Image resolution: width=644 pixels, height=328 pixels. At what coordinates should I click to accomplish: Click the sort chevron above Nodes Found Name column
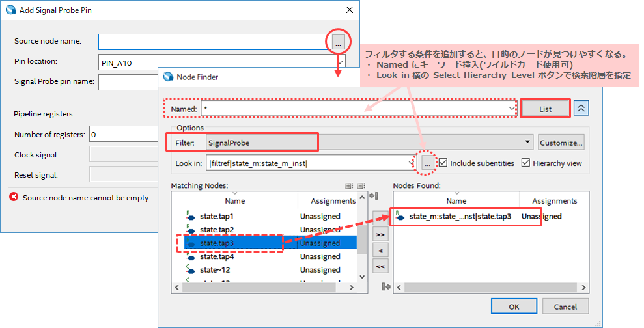point(456,193)
